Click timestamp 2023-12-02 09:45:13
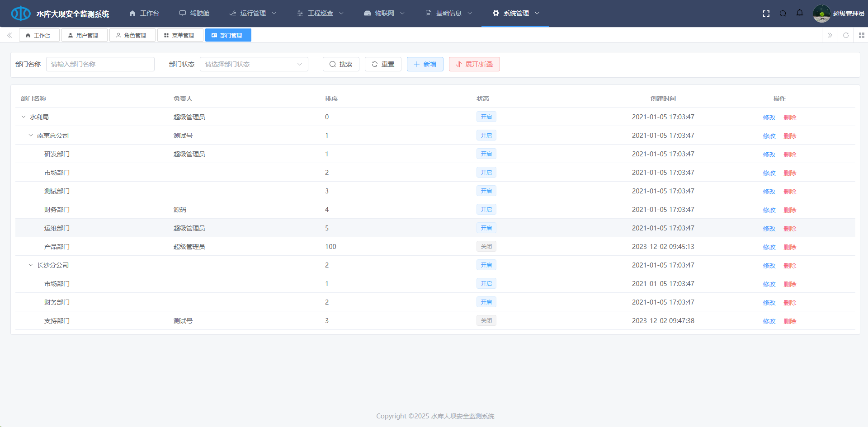 pos(663,247)
